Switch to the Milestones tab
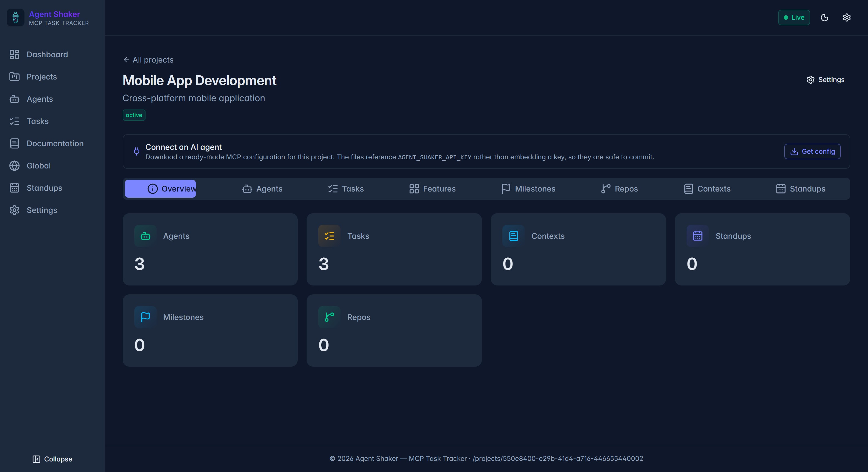 (x=528, y=189)
